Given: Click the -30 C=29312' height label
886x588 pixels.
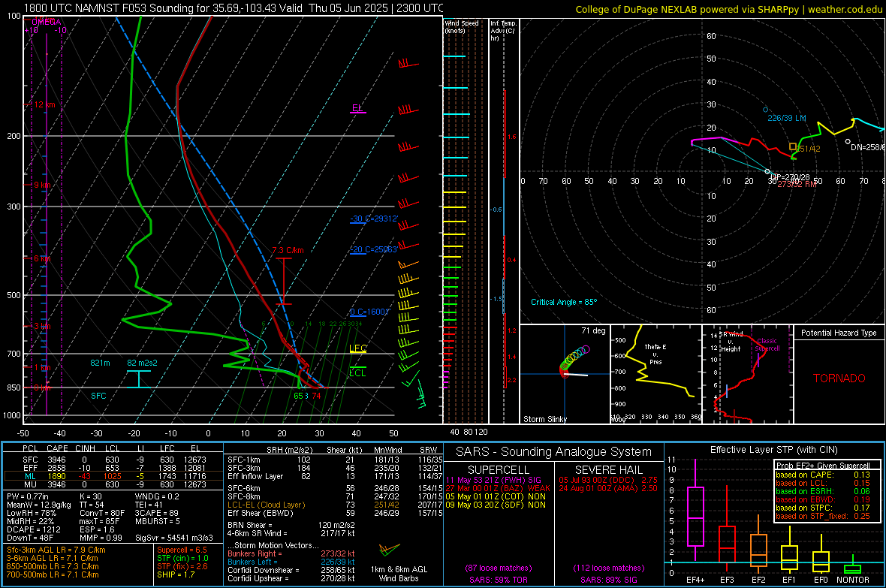Looking at the screenshot, I should coord(374,219).
